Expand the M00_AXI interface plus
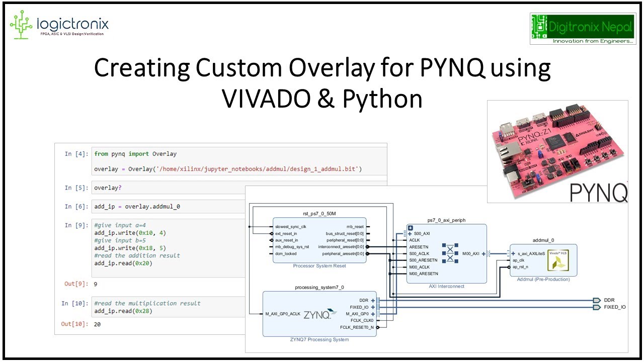This screenshot has width=644, height=362. click(x=484, y=254)
